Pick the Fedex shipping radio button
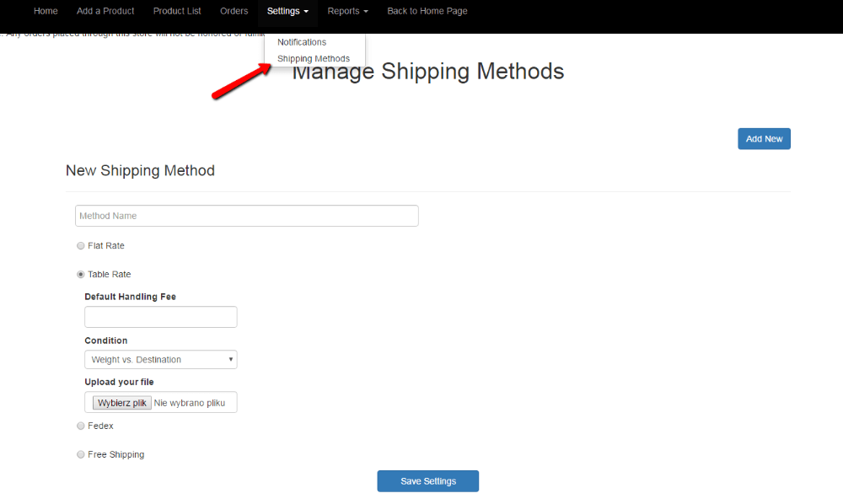Screen dimensions: 843x504 tap(81, 426)
